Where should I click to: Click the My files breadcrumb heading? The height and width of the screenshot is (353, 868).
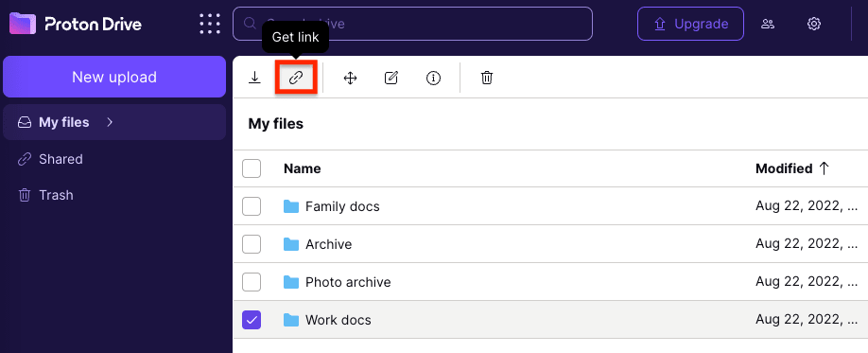point(276,124)
